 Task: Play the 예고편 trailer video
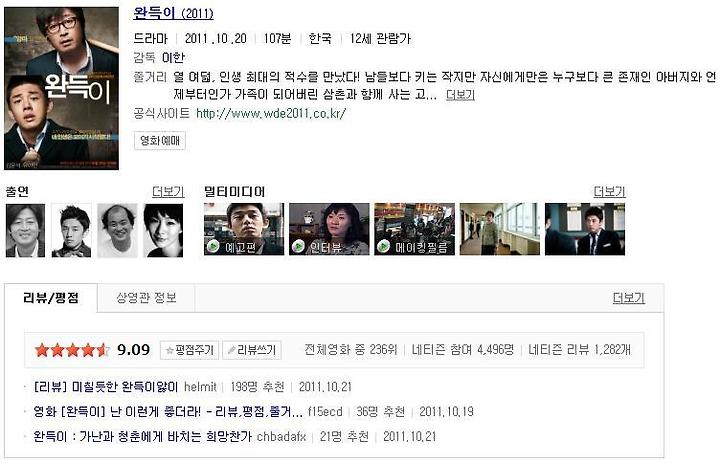244,229
